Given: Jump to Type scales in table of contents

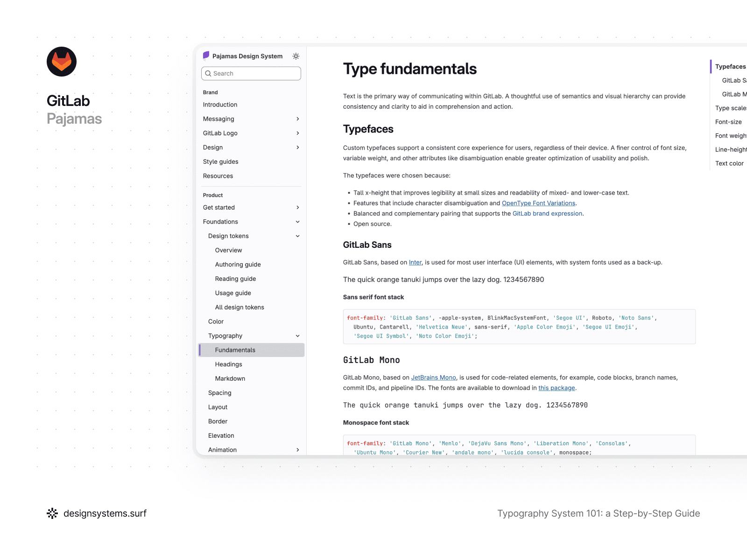Looking at the screenshot, I should (731, 108).
